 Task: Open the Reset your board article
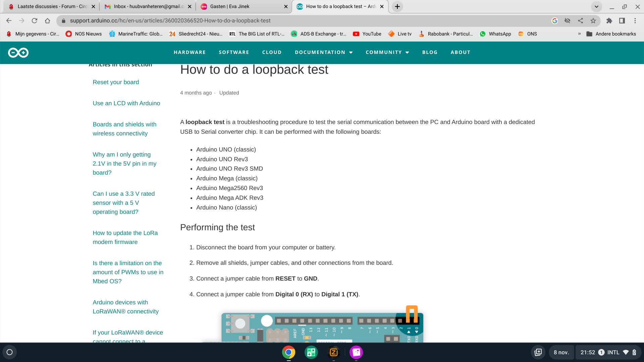(116, 82)
